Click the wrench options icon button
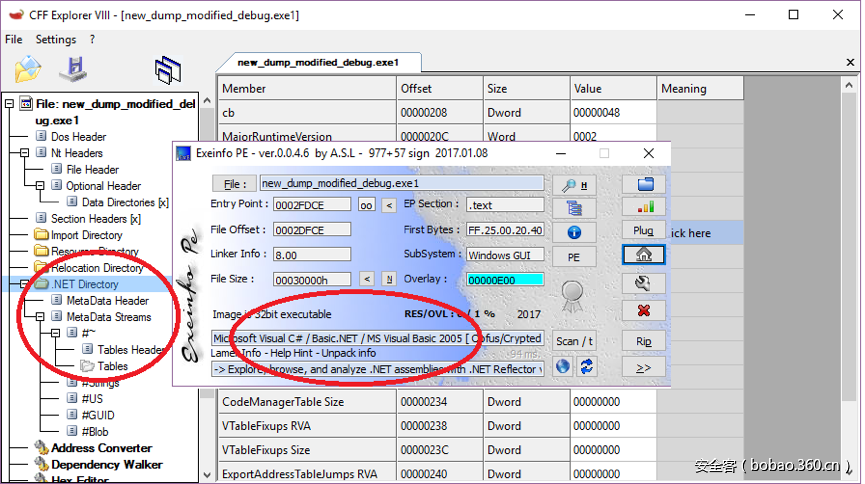 tap(643, 284)
